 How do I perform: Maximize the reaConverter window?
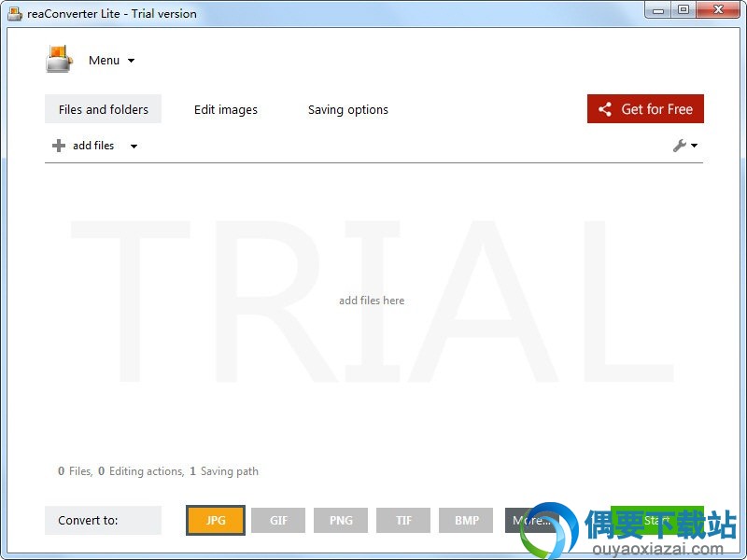[x=684, y=9]
